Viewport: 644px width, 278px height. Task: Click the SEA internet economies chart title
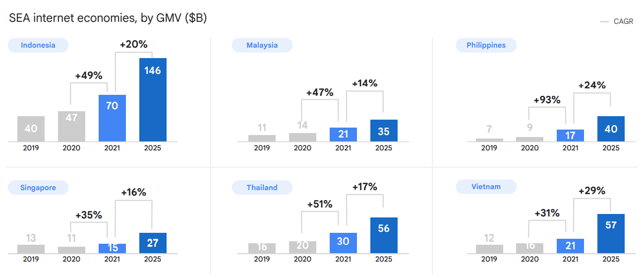108,18
